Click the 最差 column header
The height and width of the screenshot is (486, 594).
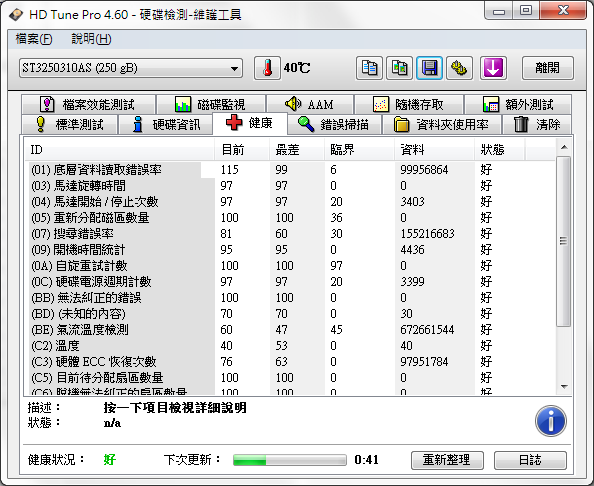297,150
